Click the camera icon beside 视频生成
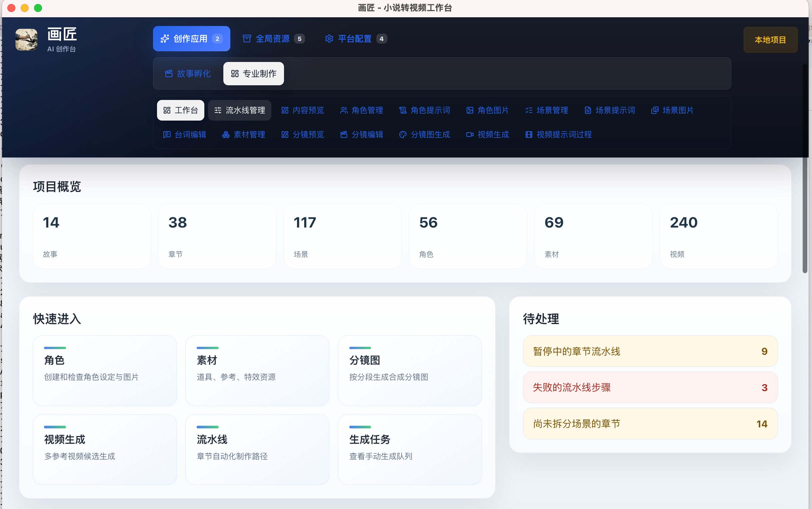The image size is (812, 509). (x=470, y=135)
